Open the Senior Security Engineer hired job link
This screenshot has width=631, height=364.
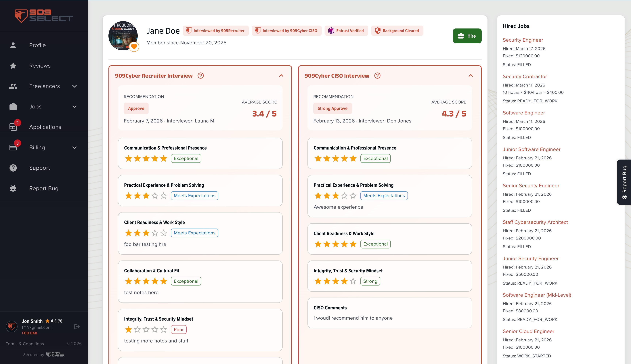pos(531,185)
